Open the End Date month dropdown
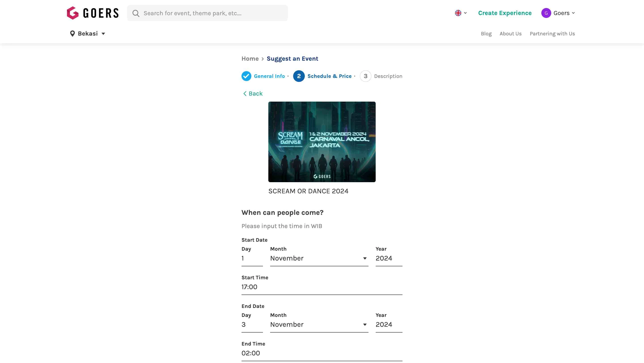Viewport: 644px width, 363px height. point(319,325)
